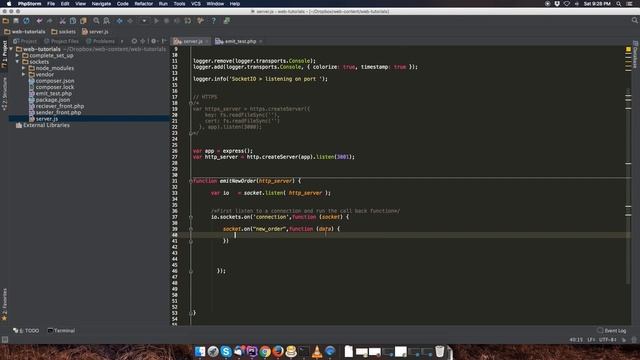
Task: Close the emit_test.php tab
Action: pyautogui.click(x=260, y=41)
